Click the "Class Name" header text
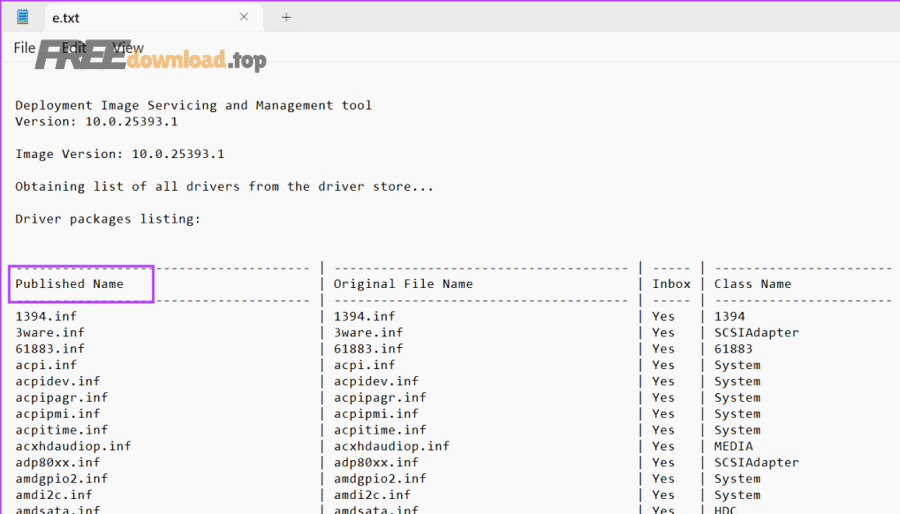 (x=752, y=284)
